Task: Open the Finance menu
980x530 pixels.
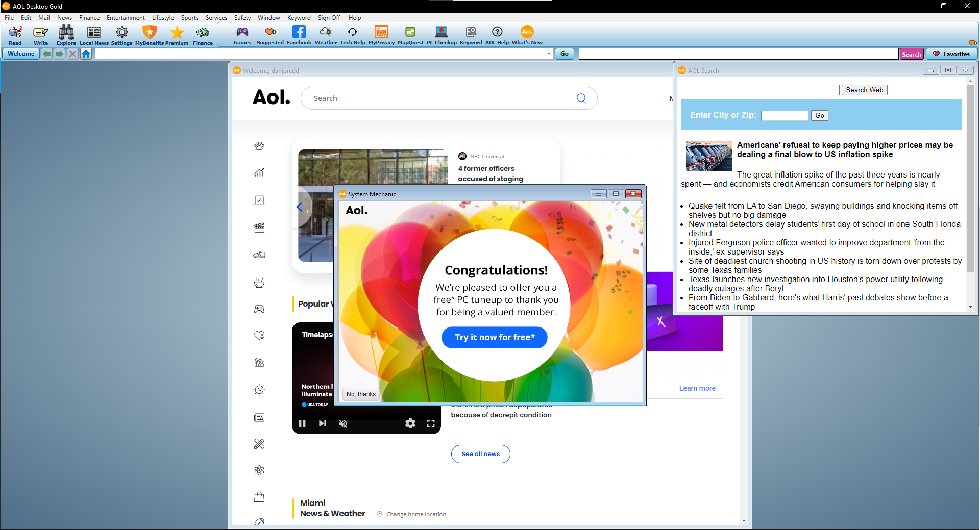Action: tap(89, 18)
